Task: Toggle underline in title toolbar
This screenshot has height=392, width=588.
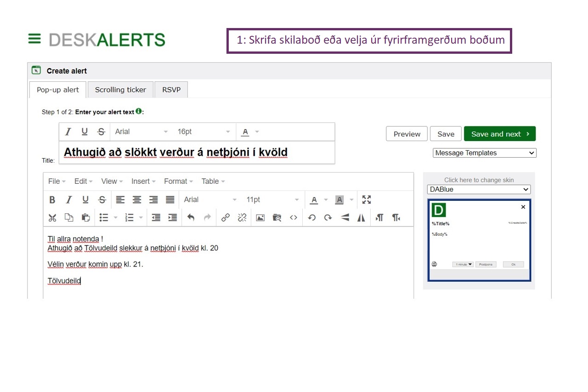Action: coord(85,132)
